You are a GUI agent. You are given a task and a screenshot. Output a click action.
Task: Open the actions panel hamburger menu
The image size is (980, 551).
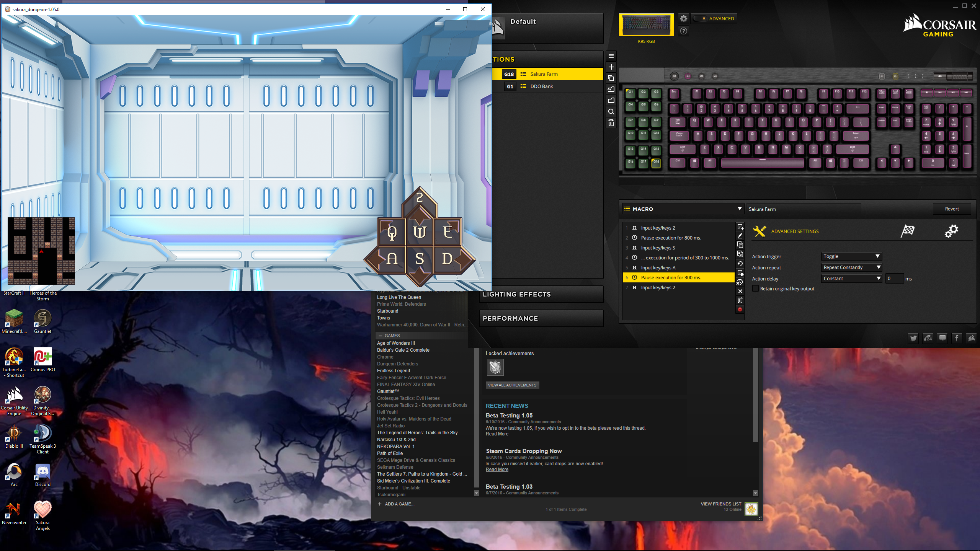click(611, 56)
